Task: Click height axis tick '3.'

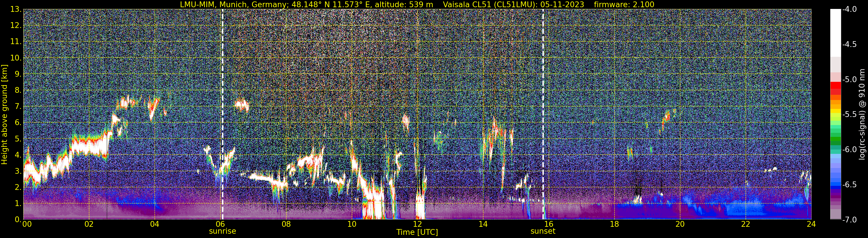Action: click(18, 171)
